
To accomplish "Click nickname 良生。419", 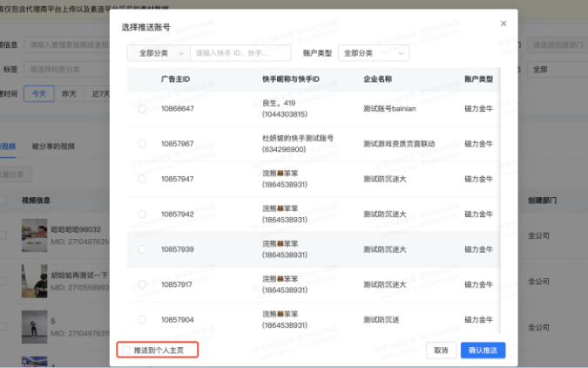I will pos(279,103).
